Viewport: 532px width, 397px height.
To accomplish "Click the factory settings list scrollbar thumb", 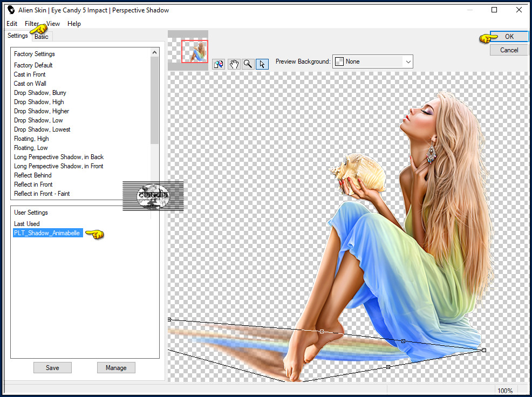I will pos(154,100).
